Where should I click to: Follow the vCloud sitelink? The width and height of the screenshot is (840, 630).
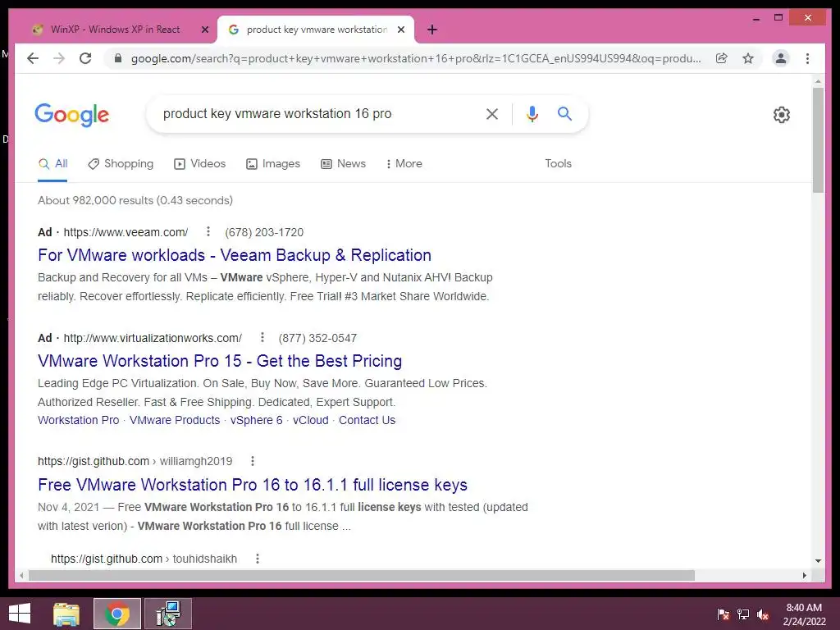pyautogui.click(x=311, y=420)
